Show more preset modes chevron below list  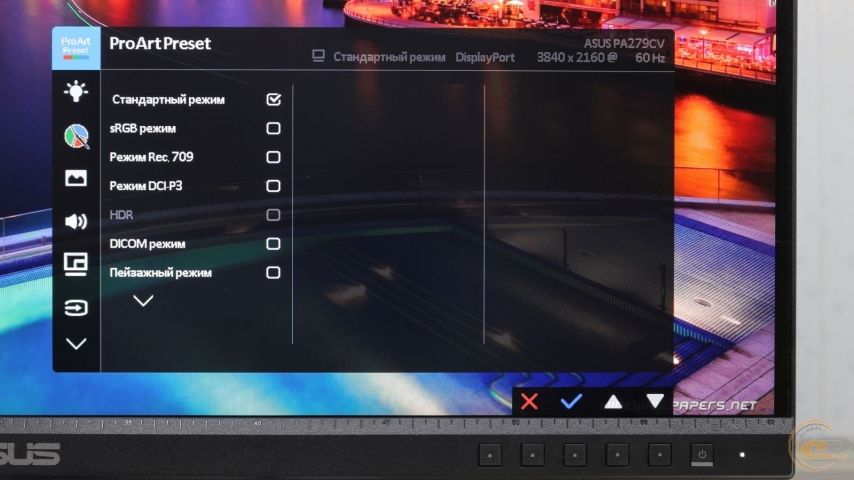click(143, 301)
